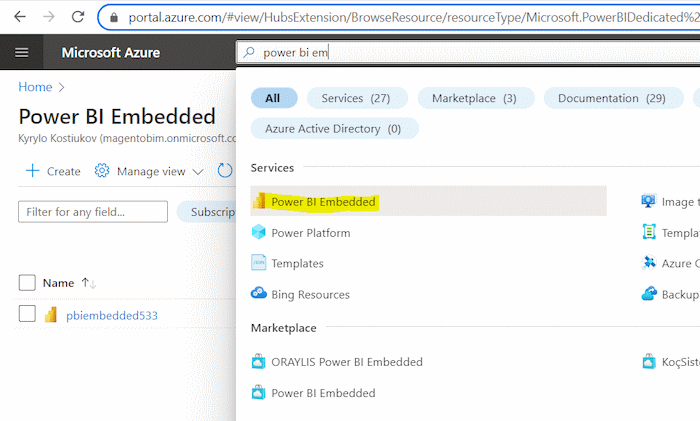Click the plus icon next to Create
Screen dimensions: 700x421
[x=32, y=171]
